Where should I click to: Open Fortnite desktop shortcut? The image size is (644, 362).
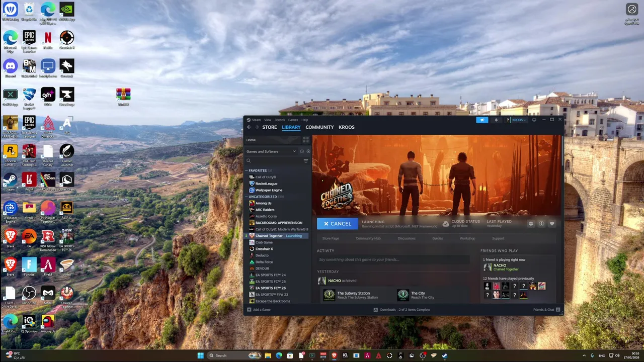(29, 266)
